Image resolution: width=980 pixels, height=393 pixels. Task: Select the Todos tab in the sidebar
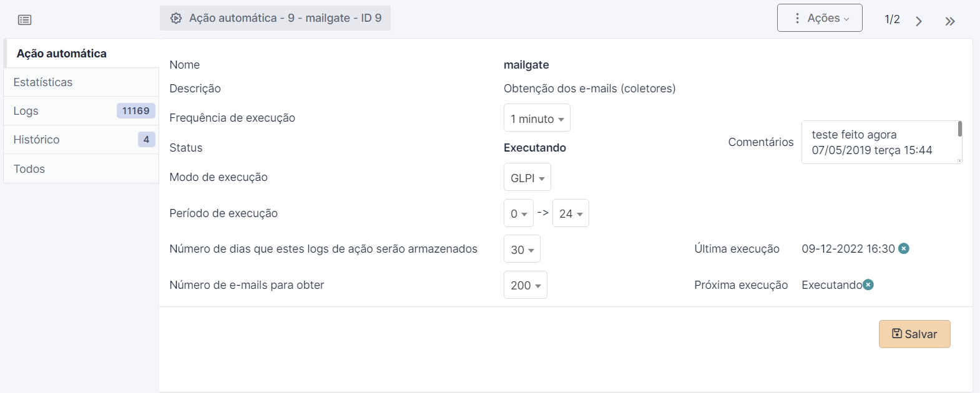tap(29, 168)
